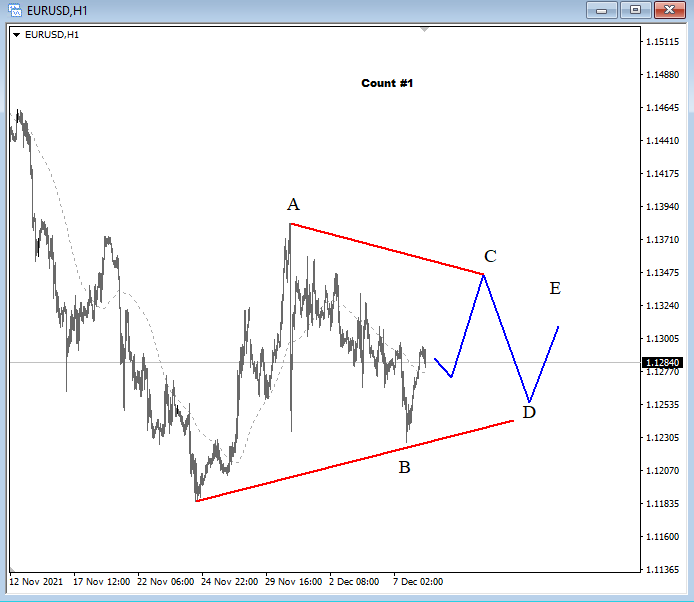Click the 1.14880 price scale value
Viewport: 694px width, 602px height.
(662, 74)
